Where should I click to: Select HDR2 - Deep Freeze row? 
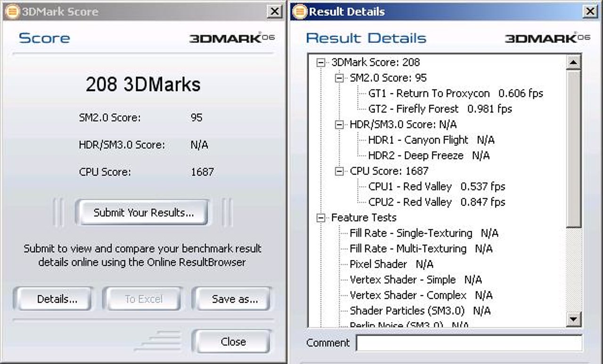coord(429,155)
